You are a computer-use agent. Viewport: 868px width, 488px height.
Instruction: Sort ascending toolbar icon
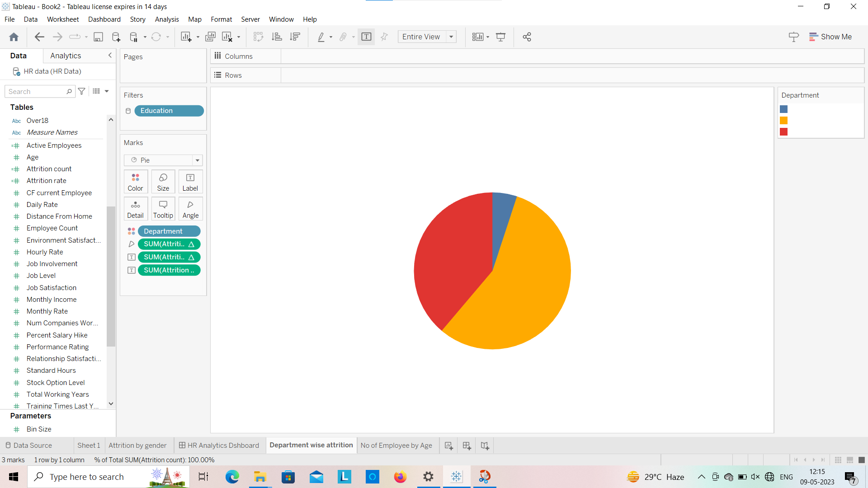pyautogui.click(x=277, y=37)
